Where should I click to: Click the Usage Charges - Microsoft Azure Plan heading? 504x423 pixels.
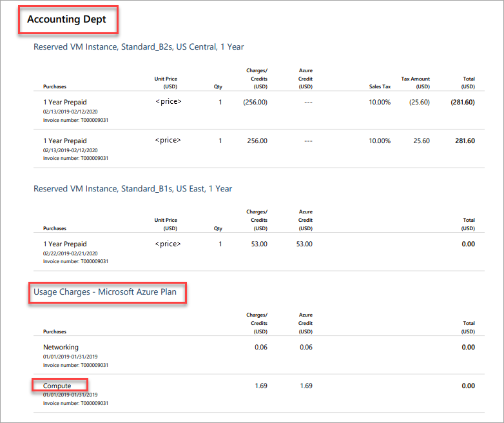coord(106,293)
